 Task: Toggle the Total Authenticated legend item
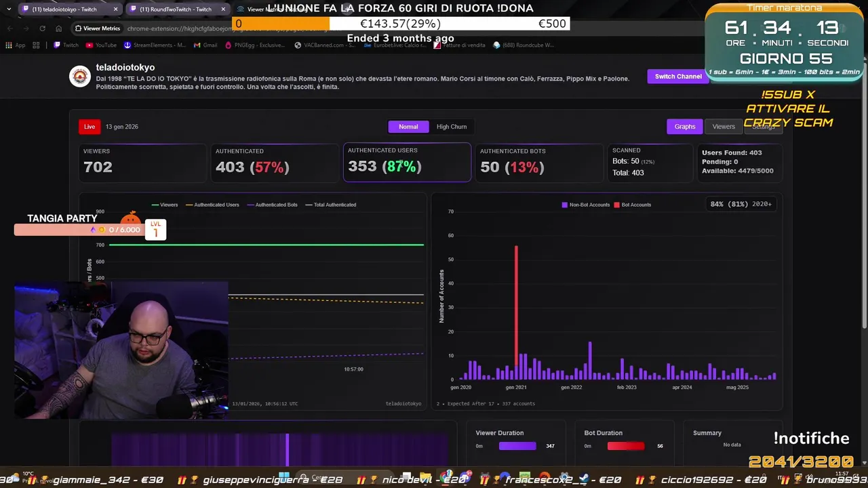click(330, 205)
